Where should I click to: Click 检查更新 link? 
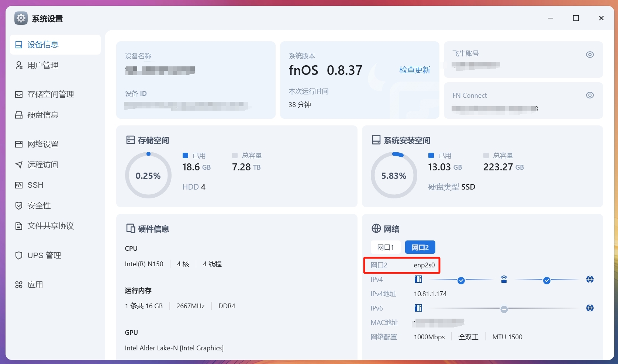415,70
